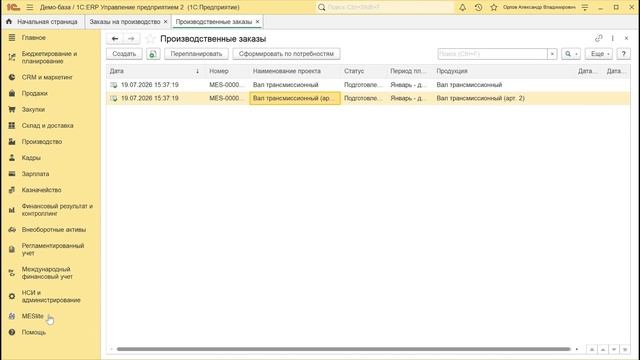Move one row up in list
Image resolution: width=640 pixels, height=360 pixels.
pos(603,349)
